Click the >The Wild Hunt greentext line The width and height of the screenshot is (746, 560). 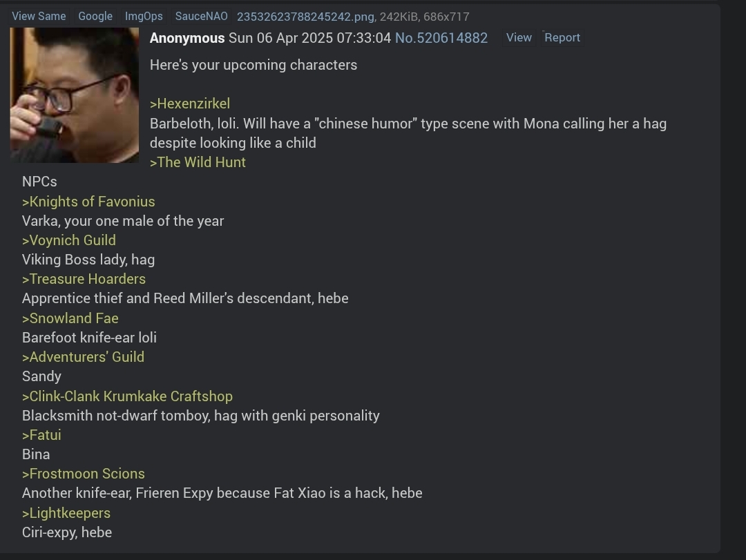(198, 162)
